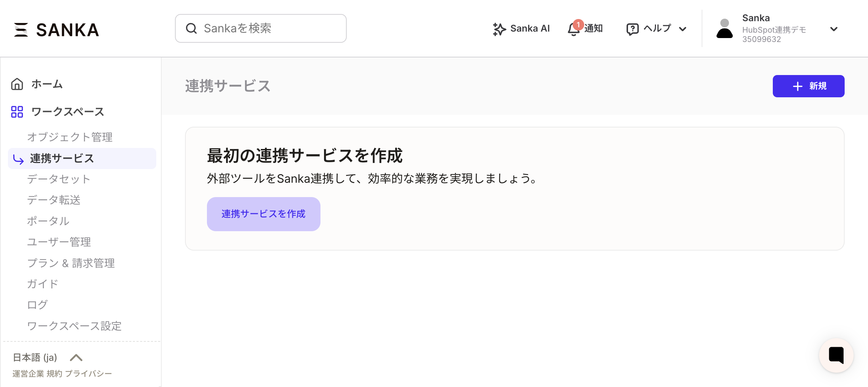Open the 規約 link
The height and width of the screenshot is (387, 868).
click(x=54, y=373)
